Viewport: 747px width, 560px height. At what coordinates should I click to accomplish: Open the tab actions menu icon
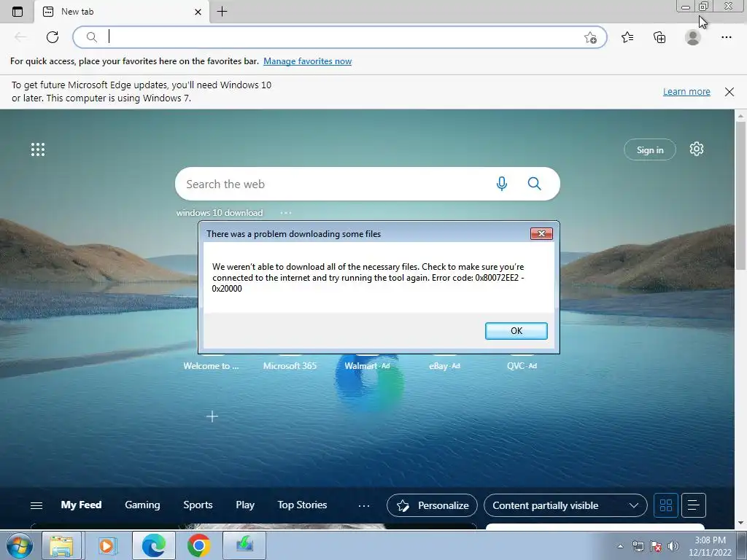click(x=18, y=12)
